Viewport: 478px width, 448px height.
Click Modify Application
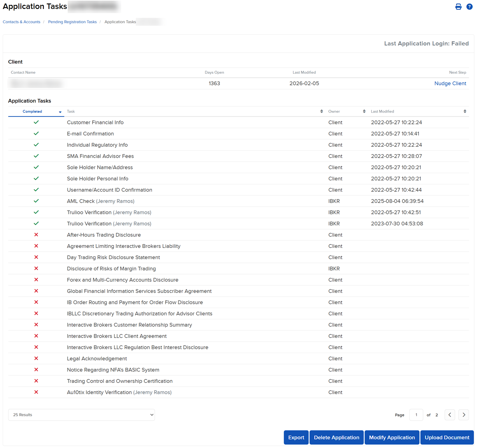point(392,437)
